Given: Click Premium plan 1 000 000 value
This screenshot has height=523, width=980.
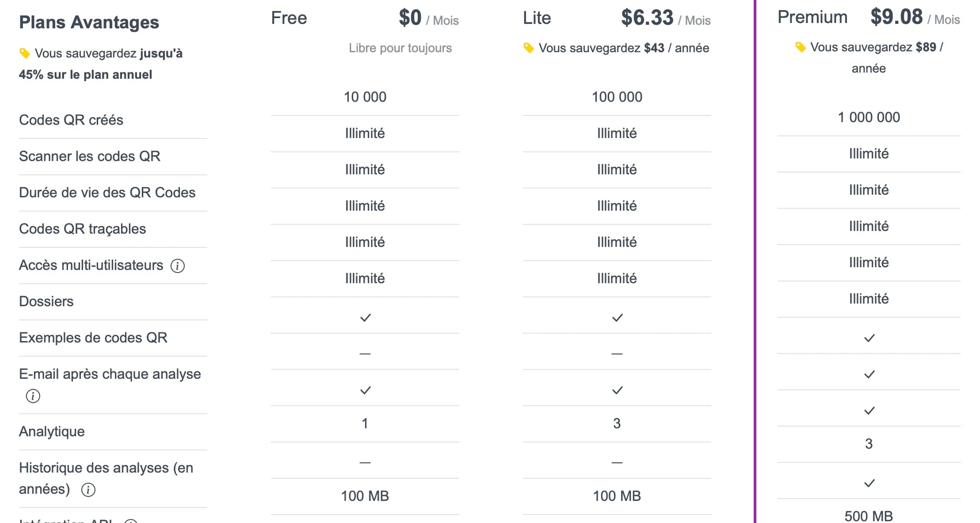Looking at the screenshot, I should coord(869,117).
